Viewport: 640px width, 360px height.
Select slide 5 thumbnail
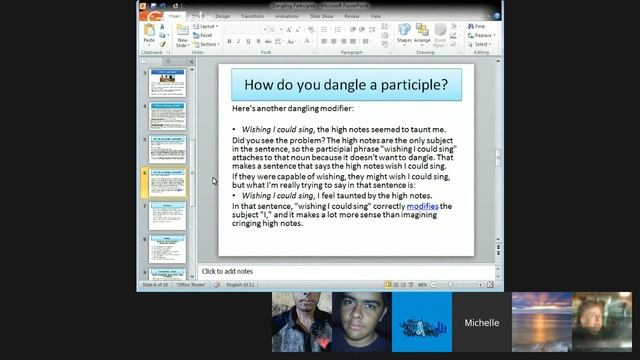tap(167, 149)
